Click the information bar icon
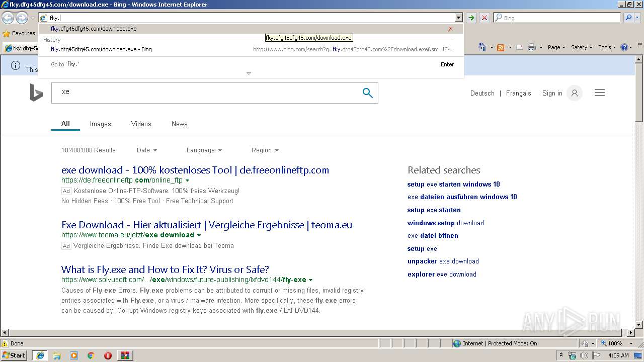This screenshot has width=644, height=362. [x=16, y=66]
